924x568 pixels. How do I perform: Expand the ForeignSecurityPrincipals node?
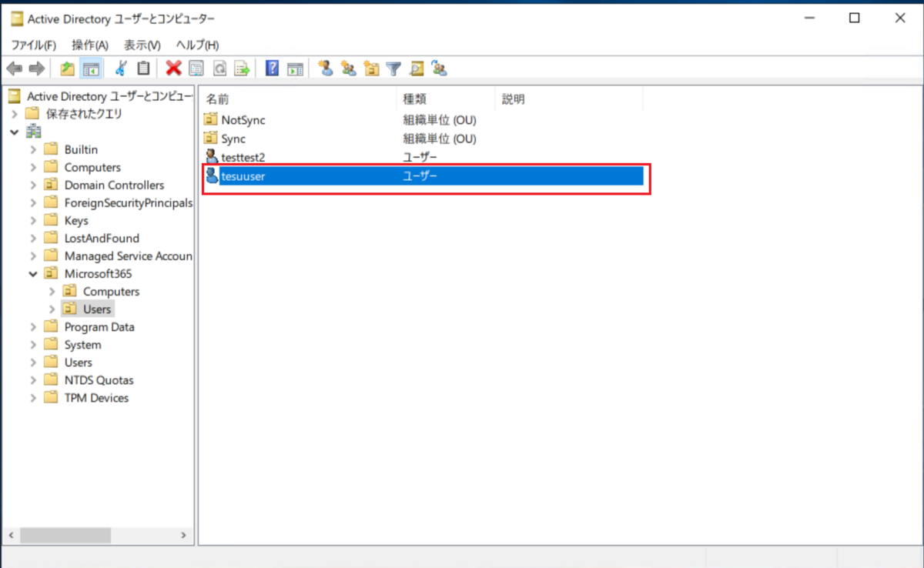tap(33, 202)
